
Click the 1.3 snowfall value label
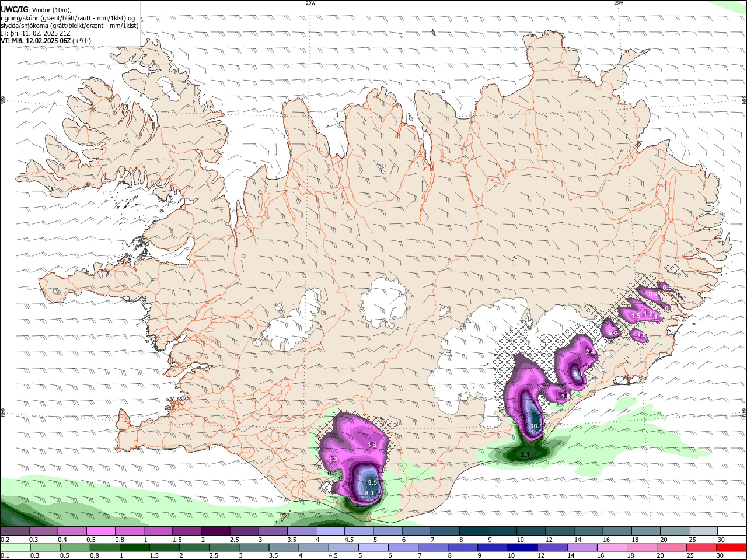(334, 460)
